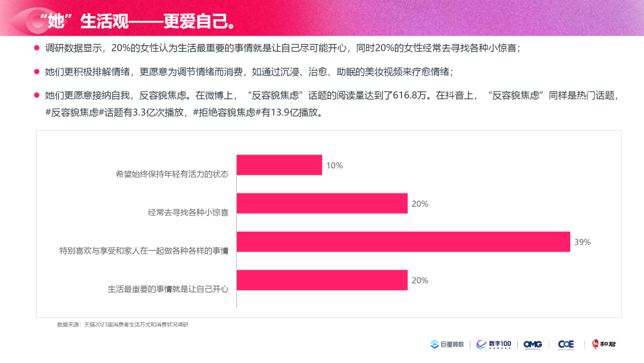The image size is (644, 363).
Task: Click the OMG logo
Action: coord(532,344)
